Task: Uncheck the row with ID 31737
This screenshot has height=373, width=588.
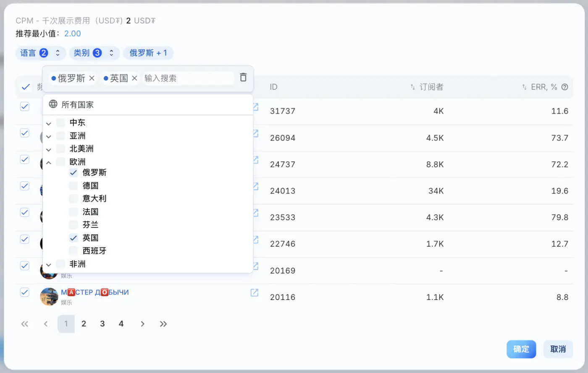Action: click(x=25, y=107)
